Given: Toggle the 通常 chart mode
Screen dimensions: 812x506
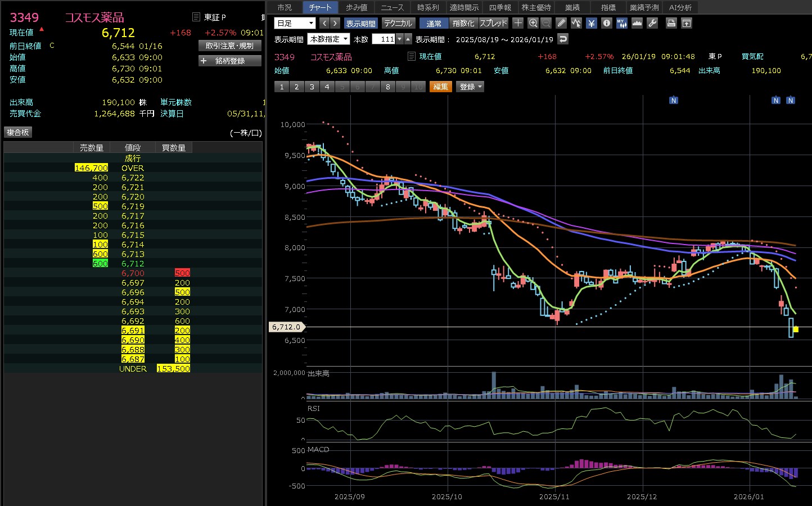Looking at the screenshot, I should (434, 23).
